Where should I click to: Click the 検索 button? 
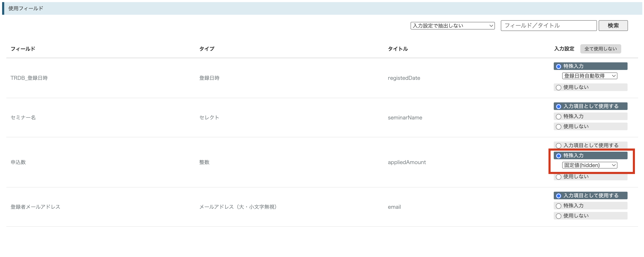613,25
